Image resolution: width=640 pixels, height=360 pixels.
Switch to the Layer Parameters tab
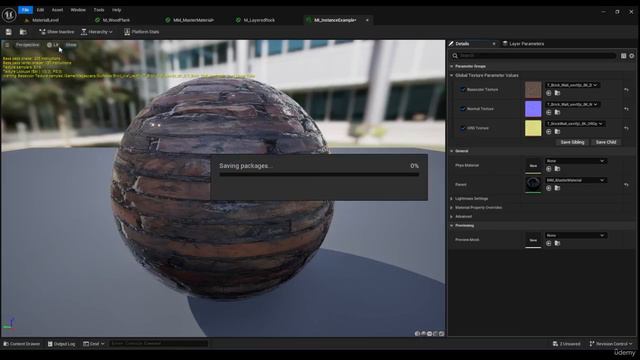527,44
